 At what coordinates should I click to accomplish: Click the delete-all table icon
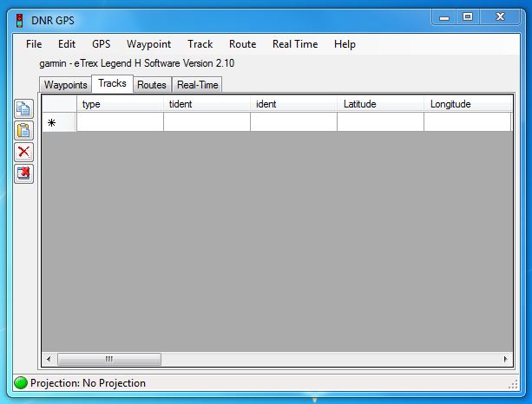coord(23,173)
